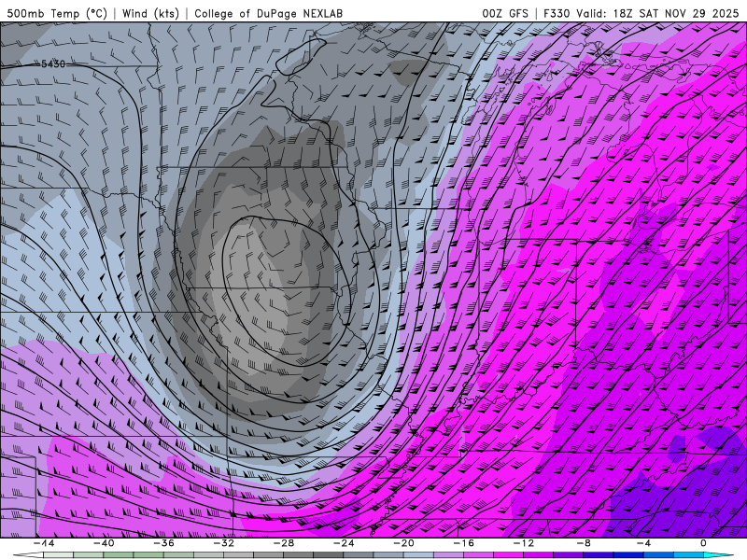Click the "College of DuPage NEXLAB" text
The height and width of the screenshot is (560, 747).
click(268, 13)
